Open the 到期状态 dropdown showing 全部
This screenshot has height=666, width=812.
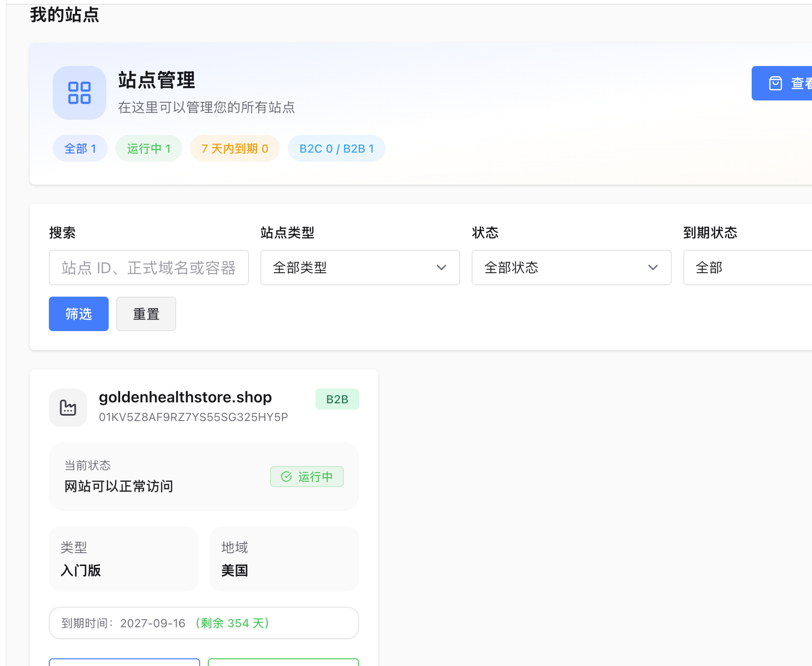click(748, 267)
